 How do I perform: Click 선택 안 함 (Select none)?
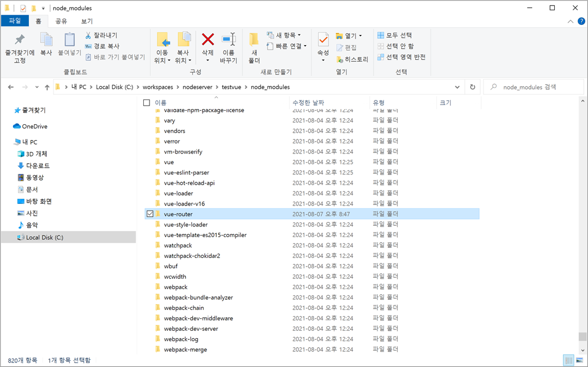396,46
